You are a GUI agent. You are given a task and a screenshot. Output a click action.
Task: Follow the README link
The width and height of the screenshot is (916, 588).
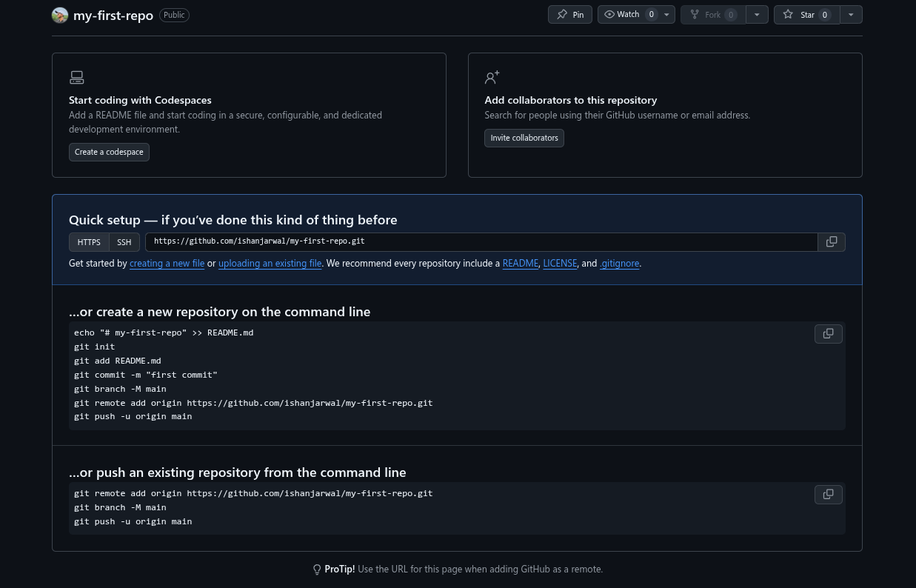pyautogui.click(x=521, y=264)
